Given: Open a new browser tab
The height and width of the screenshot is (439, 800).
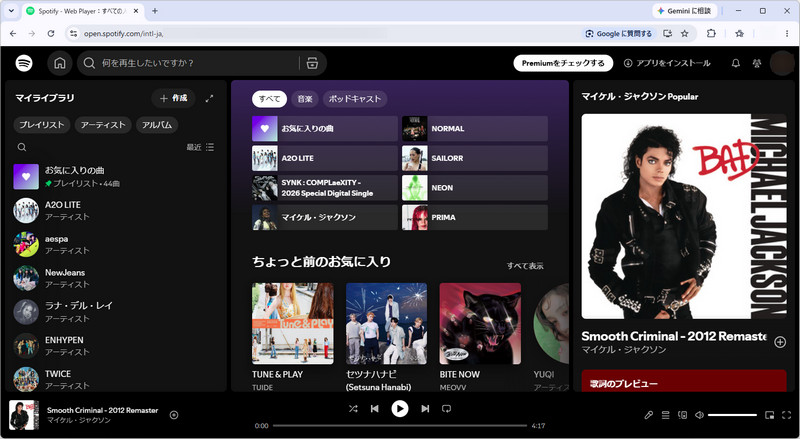Looking at the screenshot, I should coord(155,11).
